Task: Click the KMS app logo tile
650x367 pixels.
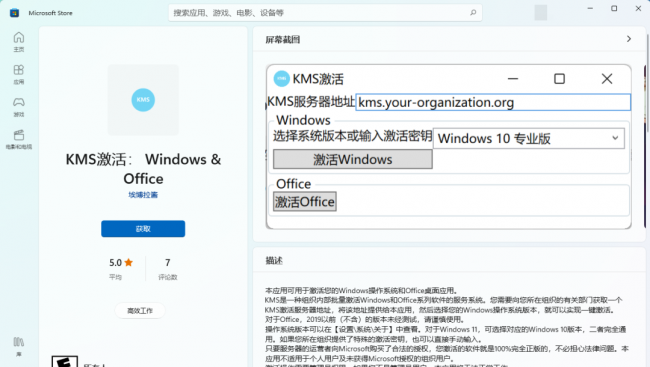Action: point(143,100)
